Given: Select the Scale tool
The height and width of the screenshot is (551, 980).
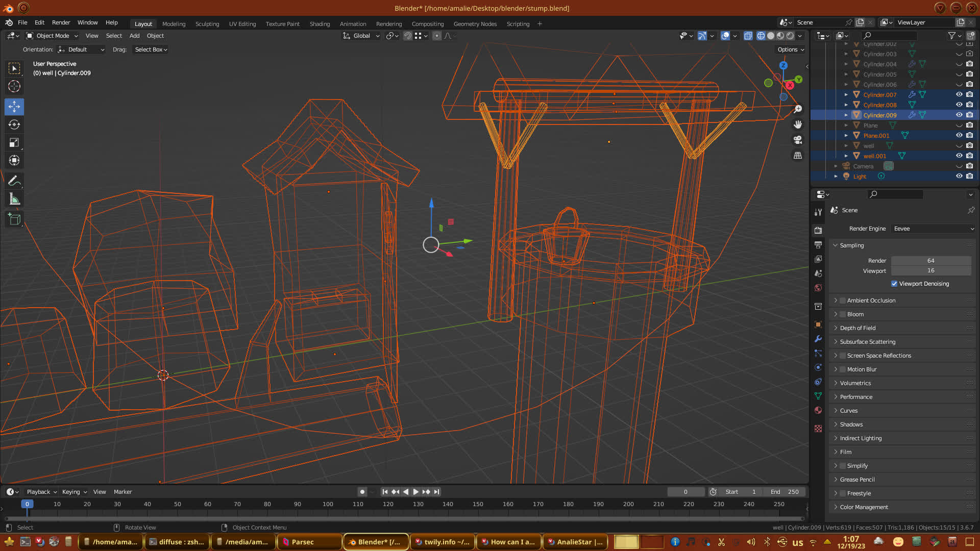Looking at the screenshot, I should [14, 143].
